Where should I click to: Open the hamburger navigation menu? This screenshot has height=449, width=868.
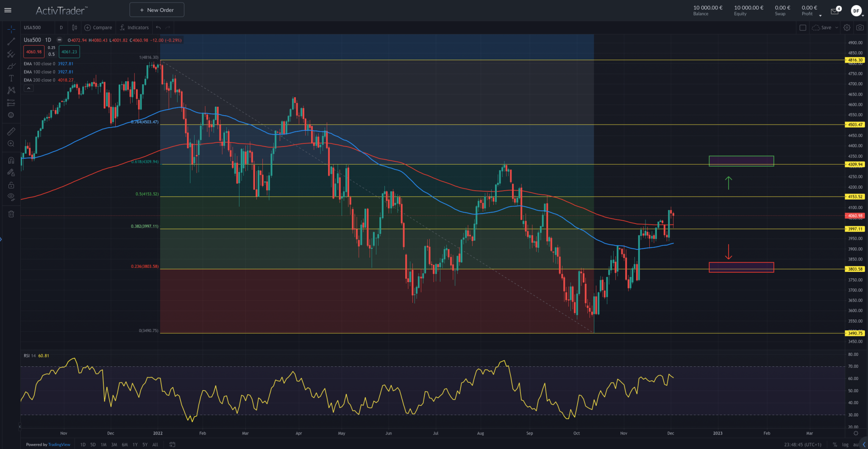(x=8, y=10)
